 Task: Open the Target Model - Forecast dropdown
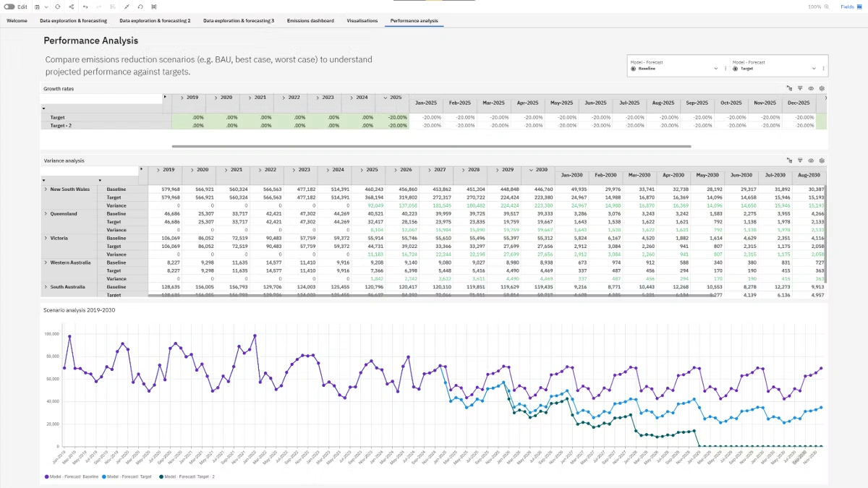[x=814, y=69]
